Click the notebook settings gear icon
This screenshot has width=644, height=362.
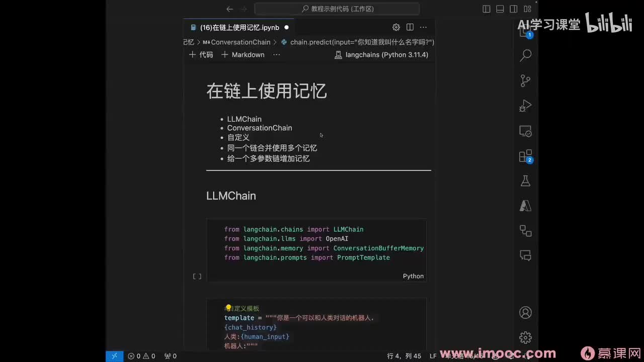click(396, 27)
